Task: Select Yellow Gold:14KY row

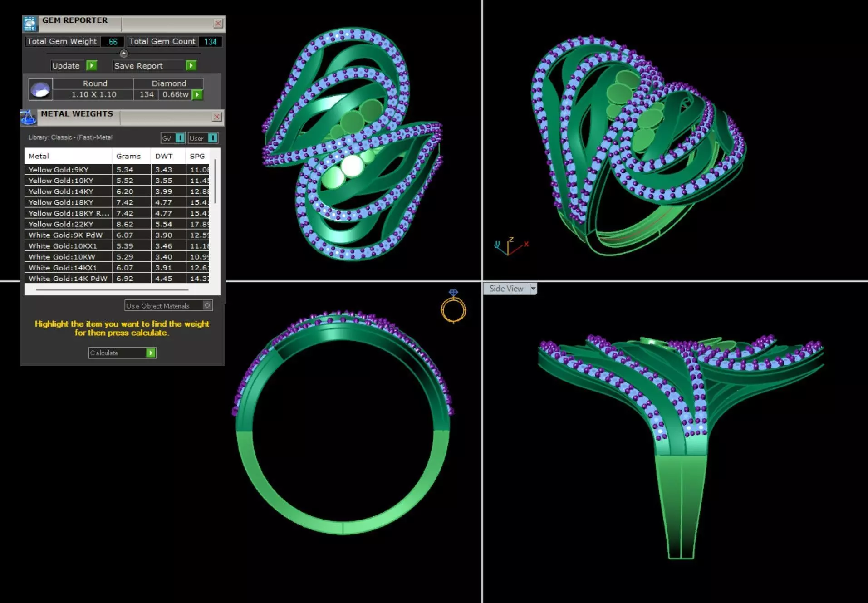Action: coord(117,191)
